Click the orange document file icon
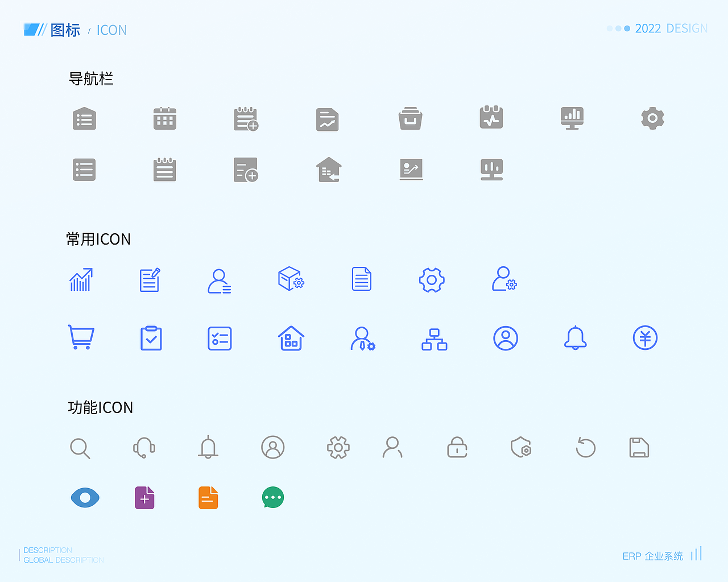The image size is (728, 582). pyautogui.click(x=208, y=498)
